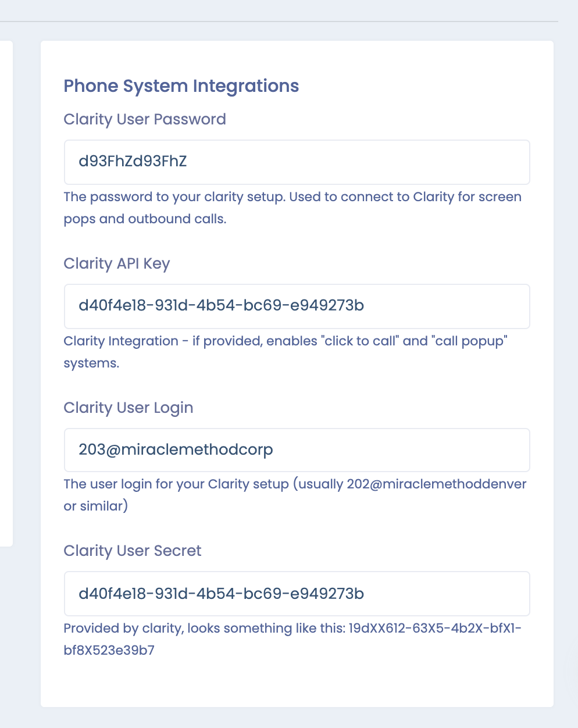The height and width of the screenshot is (728, 578).
Task: Click "The user login for your Clarity setup" text
Action: pyautogui.click(x=176, y=484)
